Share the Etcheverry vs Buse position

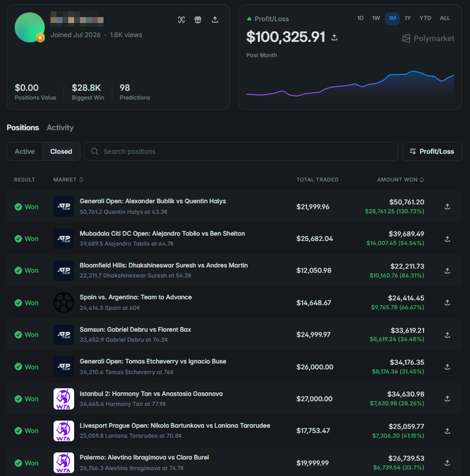447,367
